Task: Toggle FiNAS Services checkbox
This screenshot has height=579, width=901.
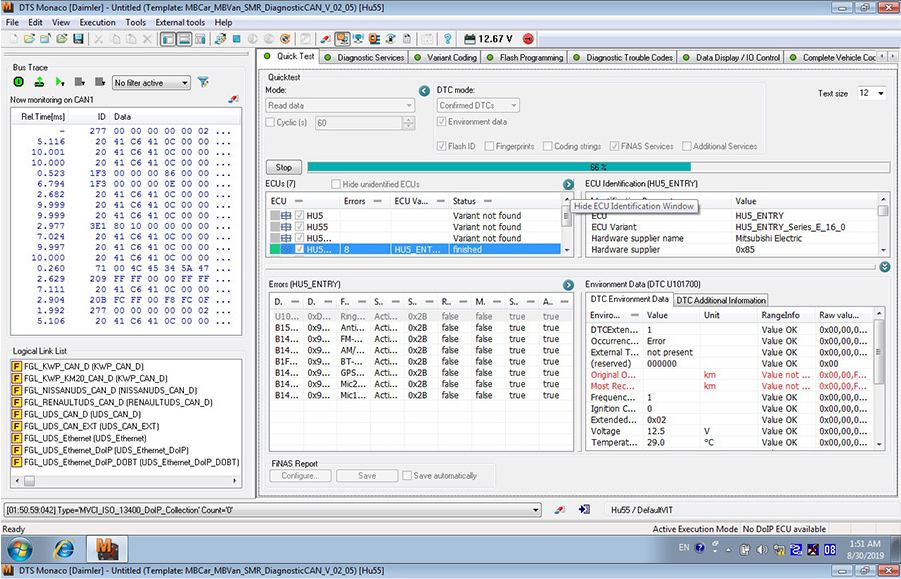Action: tap(615, 146)
